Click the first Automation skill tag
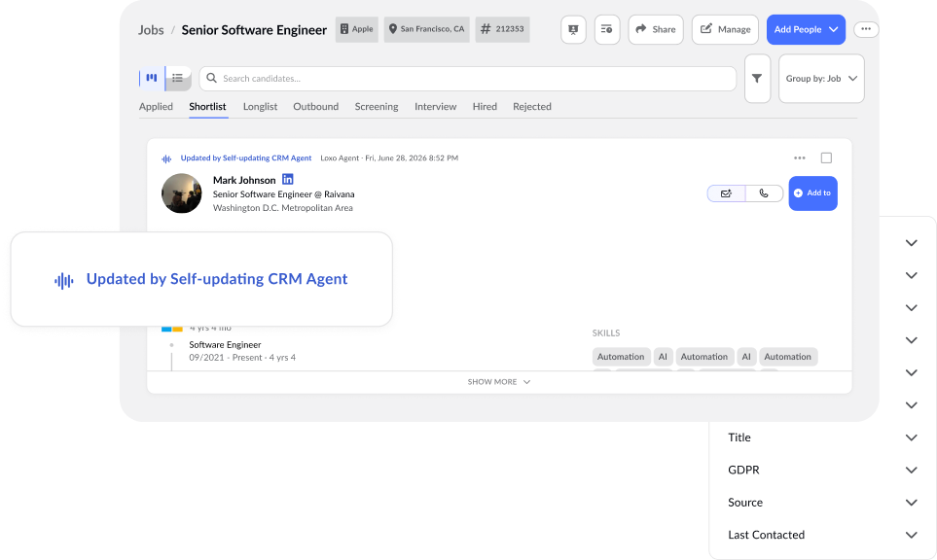937x560 pixels. pyautogui.click(x=621, y=357)
